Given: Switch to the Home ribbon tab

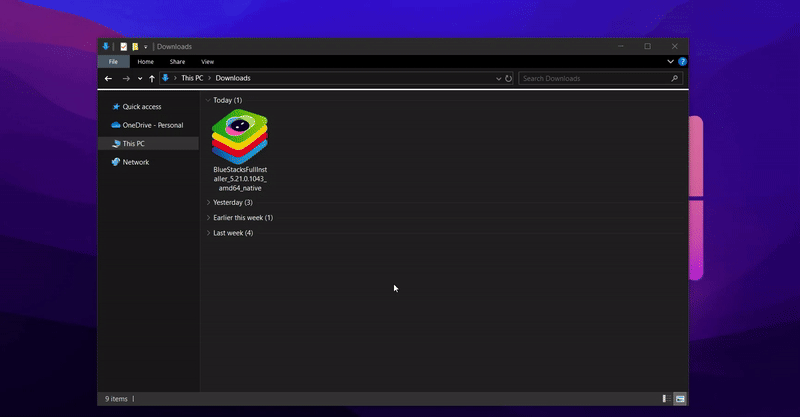Looking at the screenshot, I should point(145,62).
